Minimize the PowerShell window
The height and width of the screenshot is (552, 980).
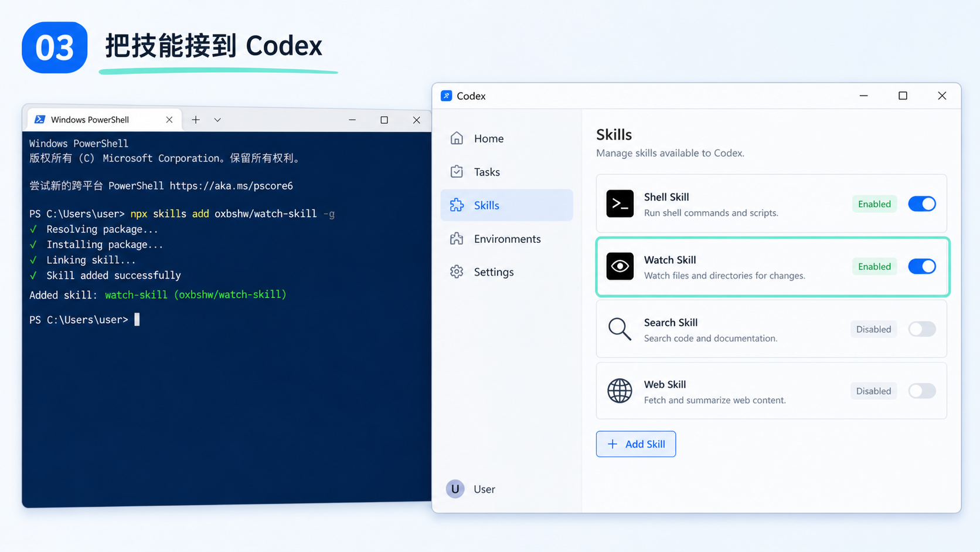click(x=352, y=120)
